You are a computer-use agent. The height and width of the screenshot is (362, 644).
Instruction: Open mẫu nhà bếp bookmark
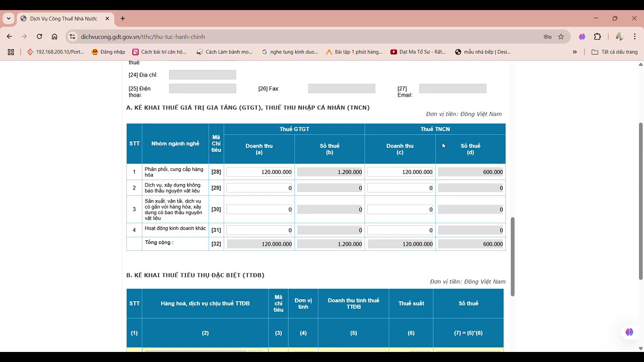tap(482, 52)
